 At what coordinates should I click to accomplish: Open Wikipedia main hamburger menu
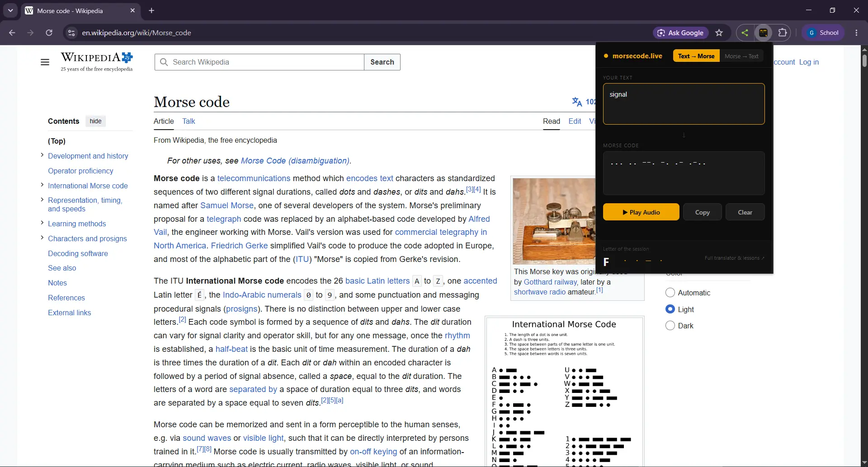45,62
